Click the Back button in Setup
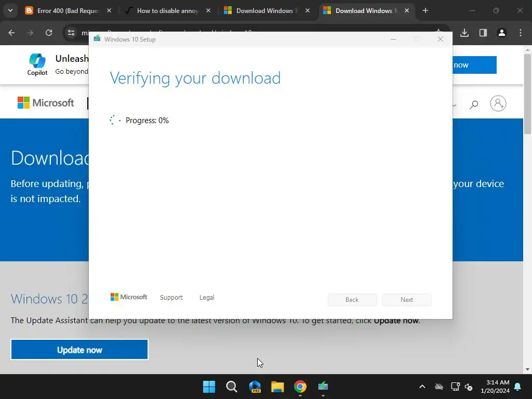This screenshot has height=399, width=532. pos(352,300)
